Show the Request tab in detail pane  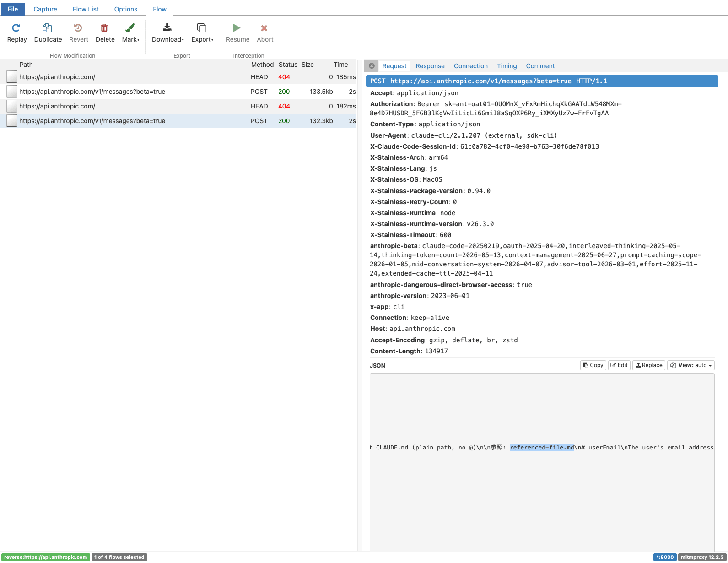(394, 66)
